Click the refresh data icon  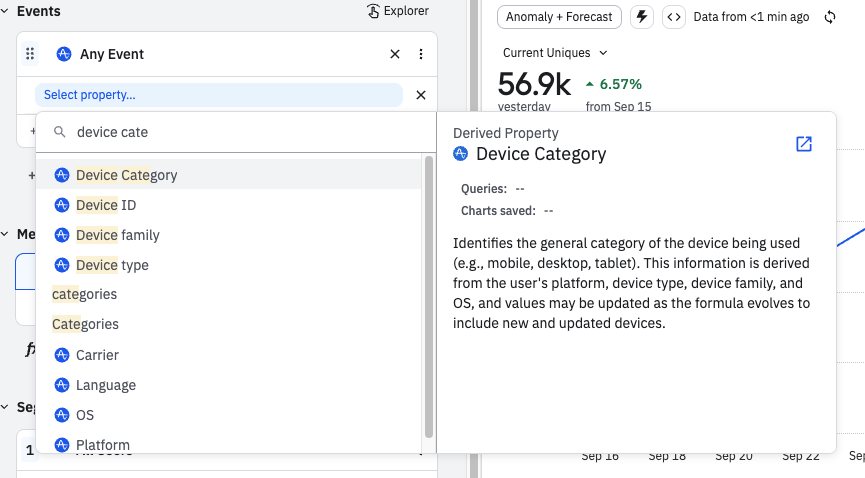point(830,17)
